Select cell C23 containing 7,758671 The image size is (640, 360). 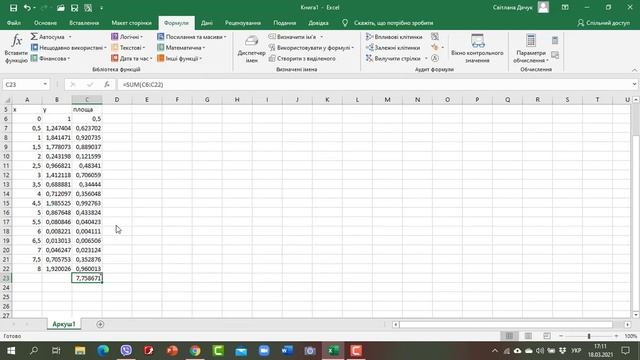[x=87, y=278]
